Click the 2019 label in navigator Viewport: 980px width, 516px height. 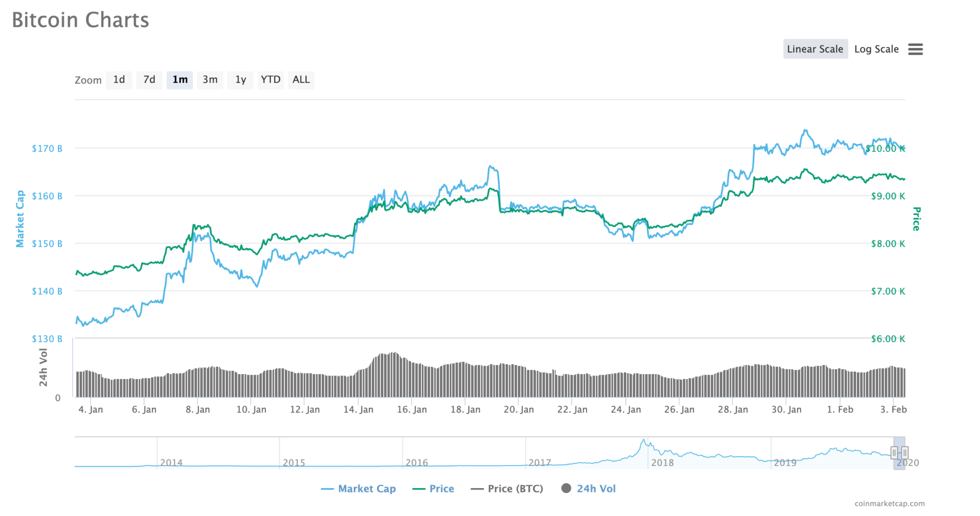[x=785, y=463]
